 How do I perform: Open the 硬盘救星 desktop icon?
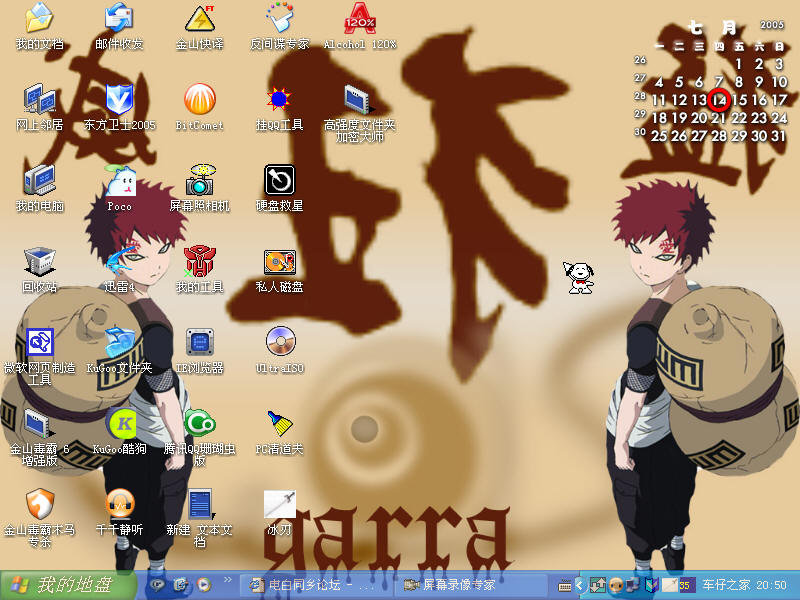tap(279, 181)
